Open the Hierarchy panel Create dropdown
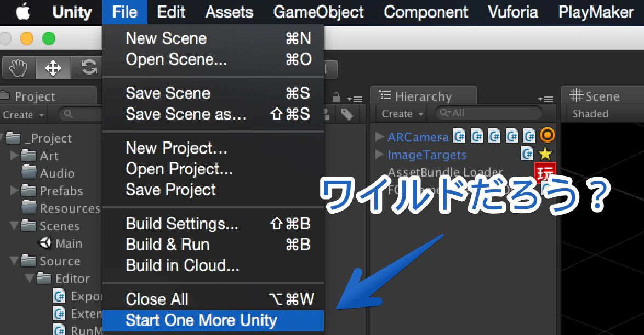The height and width of the screenshot is (335, 644). [x=402, y=114]
